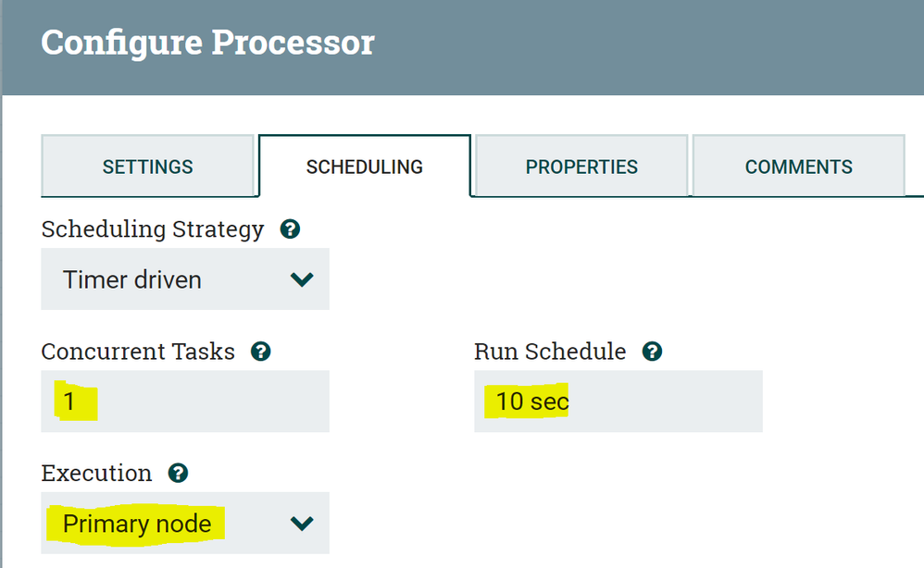This screenshot has height=568, width=924.
Task: Open help for Scheduling Strategy
Action: coord(290,228)
